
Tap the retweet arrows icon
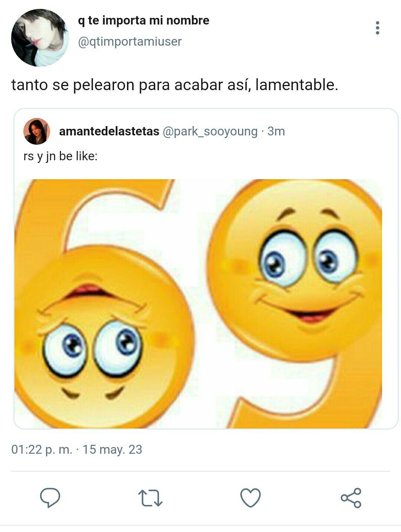pos(150,498)
